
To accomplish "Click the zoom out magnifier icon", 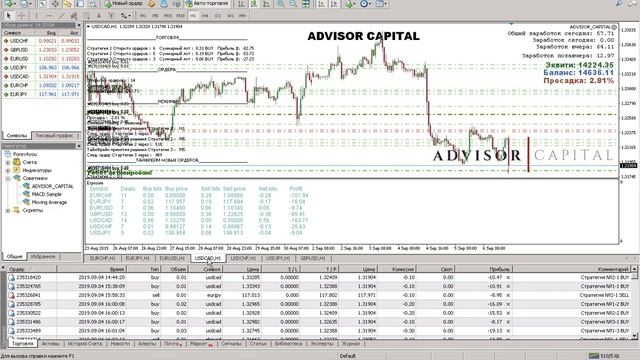I will point(293,4).
